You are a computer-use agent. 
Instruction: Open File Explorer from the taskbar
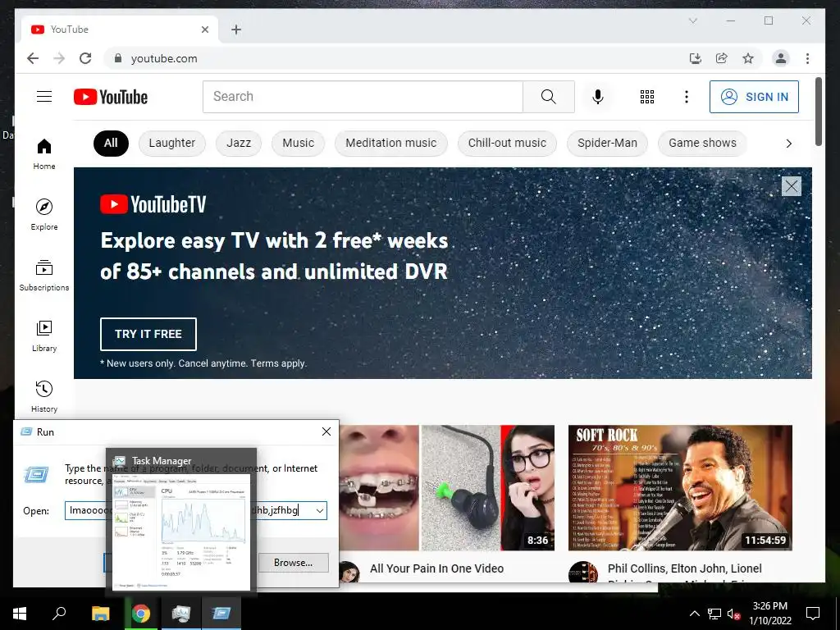[x=100, y=613]
